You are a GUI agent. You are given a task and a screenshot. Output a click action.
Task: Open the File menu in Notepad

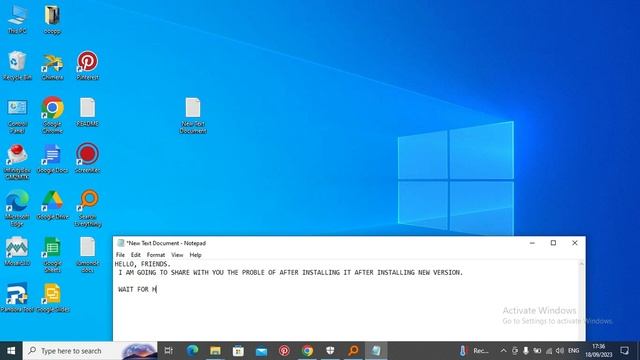(120, 255)
